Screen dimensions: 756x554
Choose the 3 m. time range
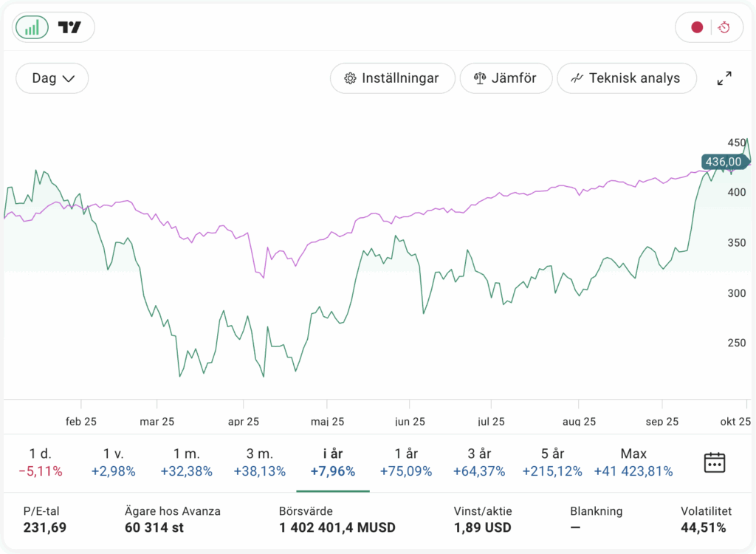(259, 462)
